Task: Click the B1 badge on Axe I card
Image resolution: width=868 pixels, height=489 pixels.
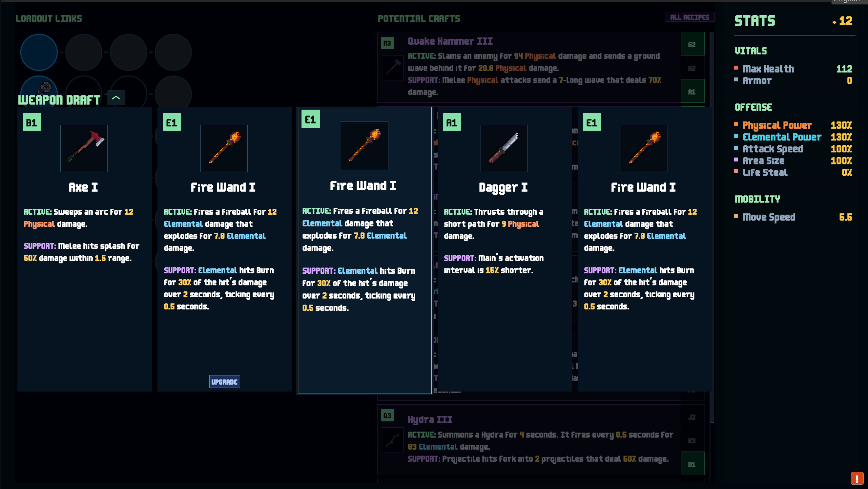Action: pyautogui.click(x=32, y=122)
